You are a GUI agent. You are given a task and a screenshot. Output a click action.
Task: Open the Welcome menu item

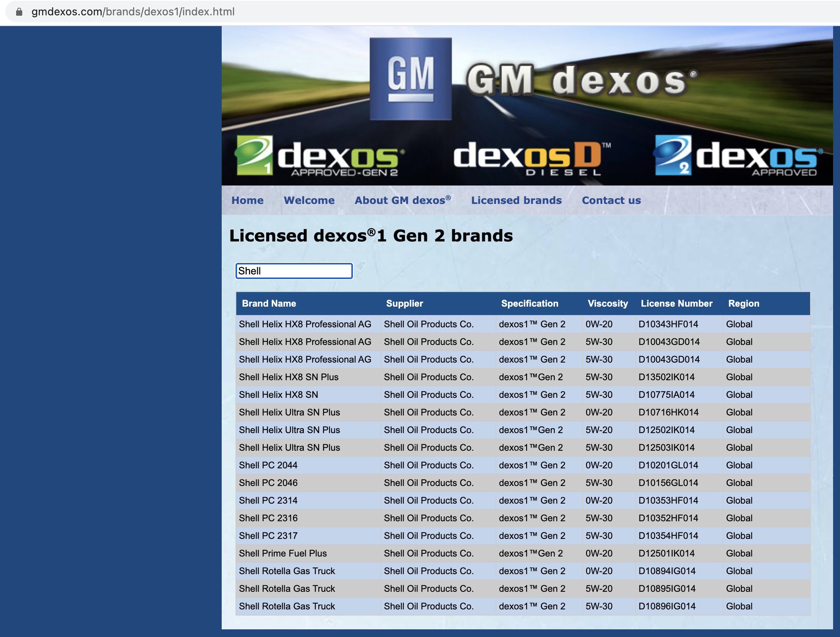tap(309, 200)
